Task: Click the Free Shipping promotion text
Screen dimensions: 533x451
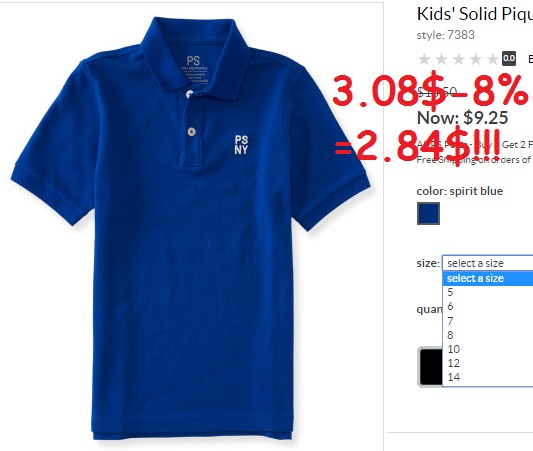Action: point(475,160)
